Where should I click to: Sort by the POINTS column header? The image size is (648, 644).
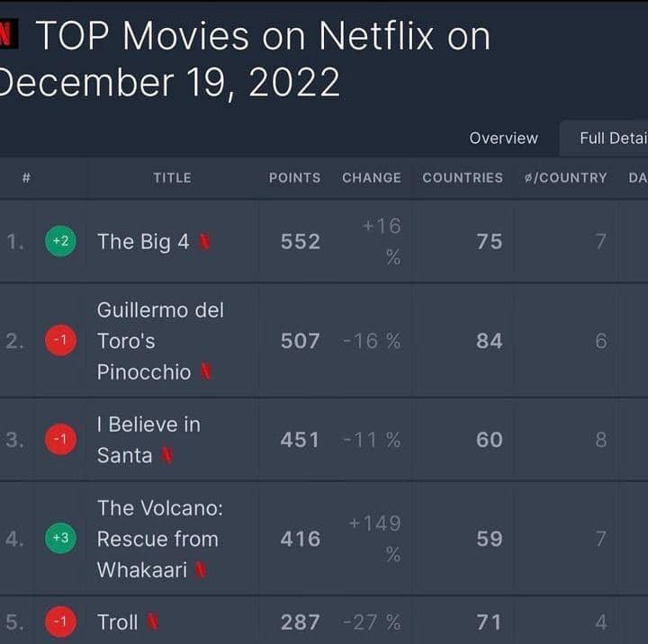pyautogui.click(x=294, y=178)
